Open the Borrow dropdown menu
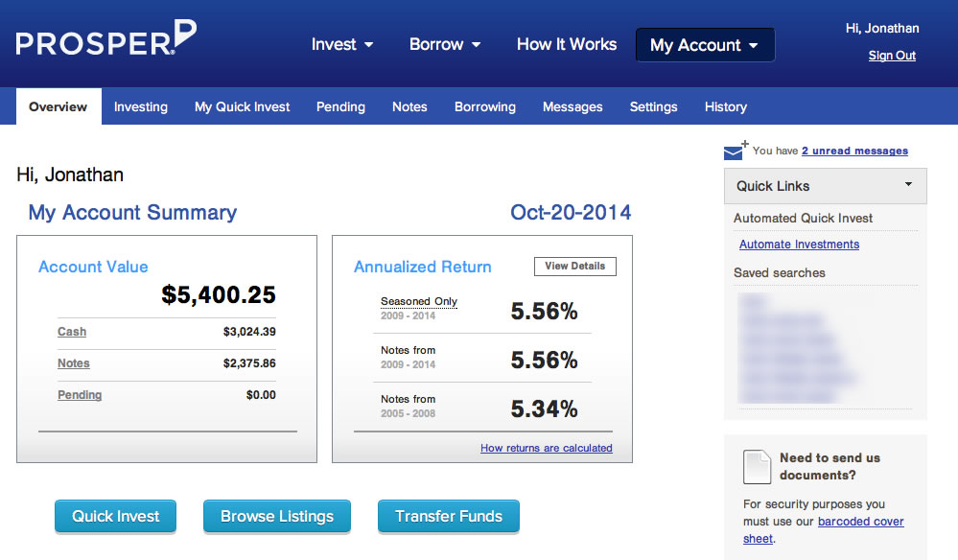The width and height of the screenshot is (958, 560). 445,44
